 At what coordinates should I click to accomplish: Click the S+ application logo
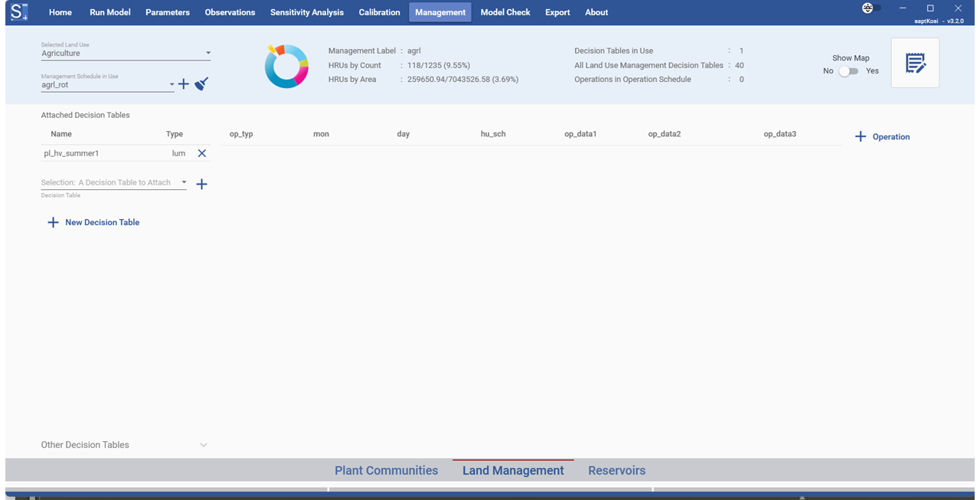click(19, 12)
